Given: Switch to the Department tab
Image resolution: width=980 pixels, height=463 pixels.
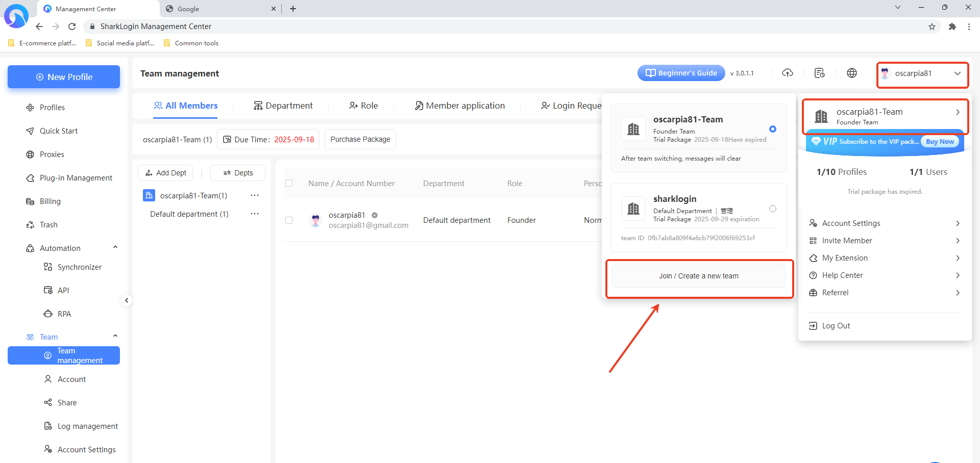Looking at the screenshot, I should pos(283,106).
